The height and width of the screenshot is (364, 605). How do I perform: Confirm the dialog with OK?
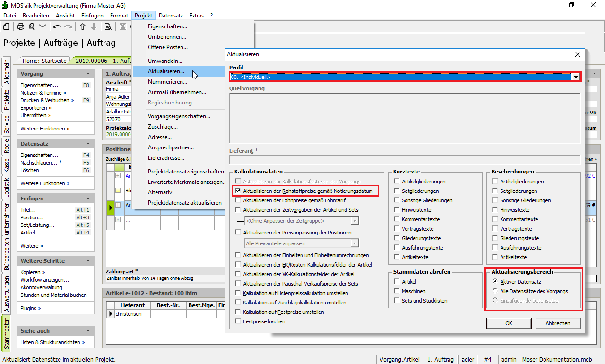coord(509,323)
